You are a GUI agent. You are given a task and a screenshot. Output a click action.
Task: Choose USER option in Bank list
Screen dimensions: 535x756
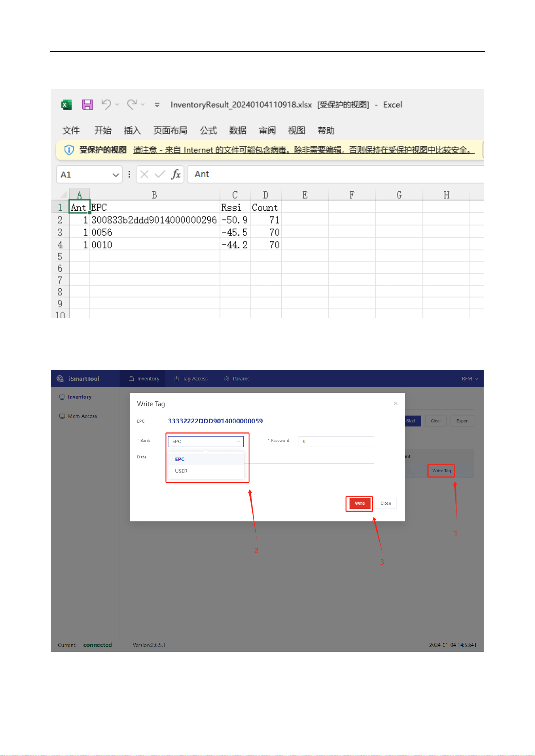tap(206, 471)
